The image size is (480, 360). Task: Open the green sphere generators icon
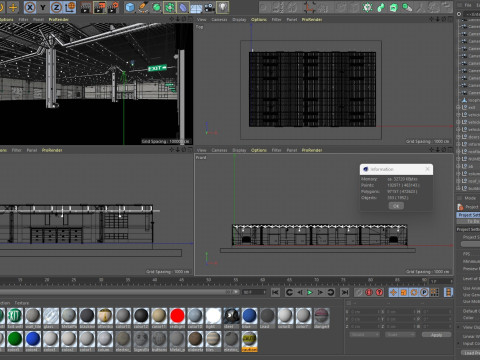coord(157,7)
